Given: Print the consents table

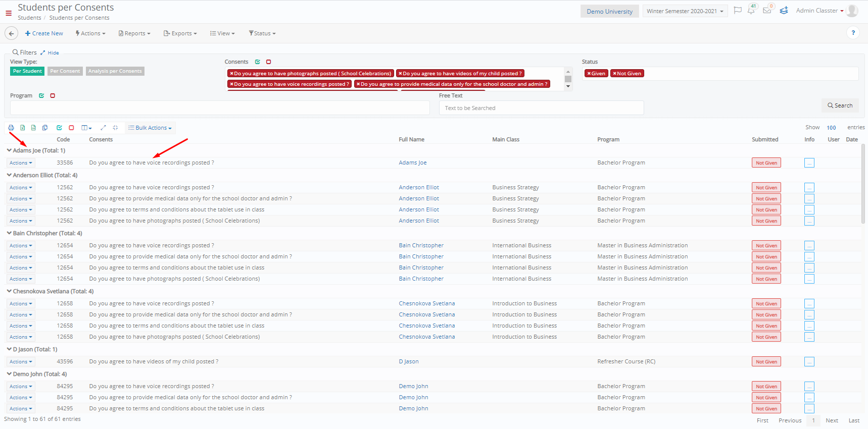Looking at the screenshot, I should point(11,128).
